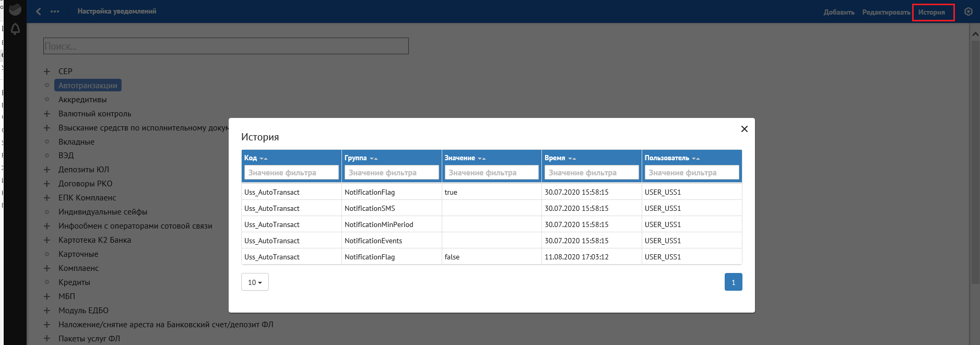
Task: Click the Sberbank logo icon
Action: point(15,9)
